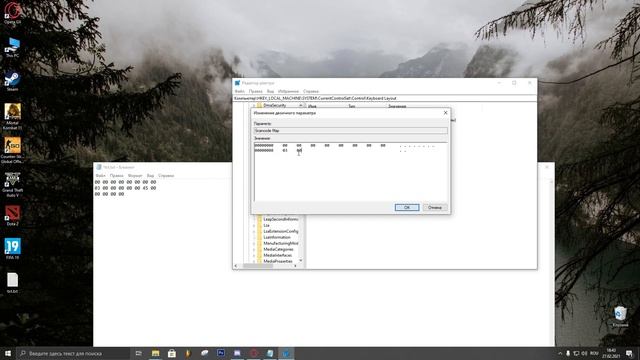The width and height of the screenshot is (640, 360).
Task: Select the txt.txt file on desktop
Action: tap(13, 282)
